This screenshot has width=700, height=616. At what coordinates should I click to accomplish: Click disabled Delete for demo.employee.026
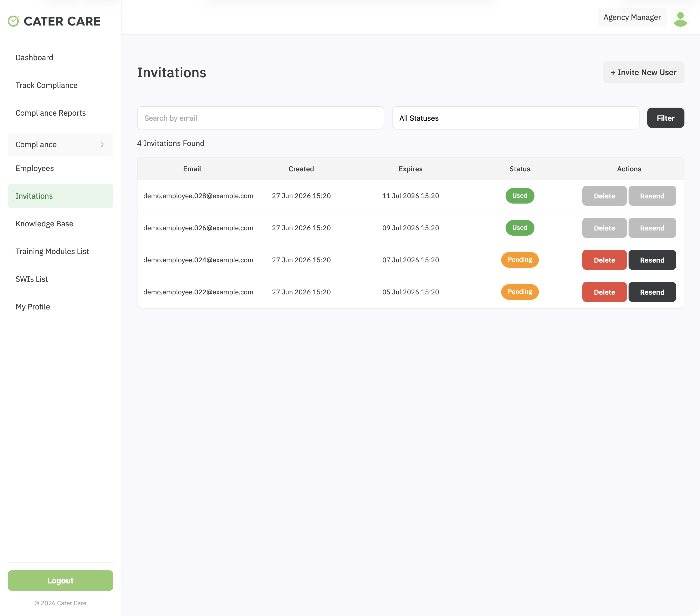[604, 228]
